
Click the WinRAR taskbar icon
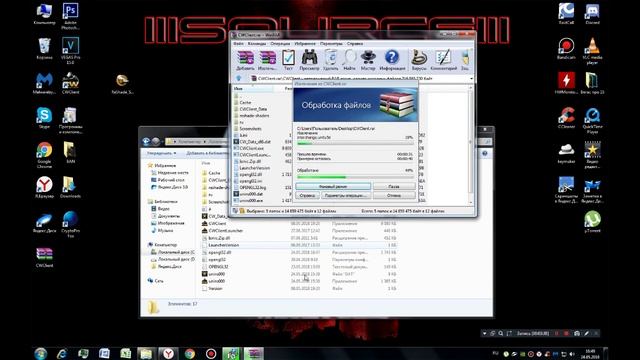253,353
